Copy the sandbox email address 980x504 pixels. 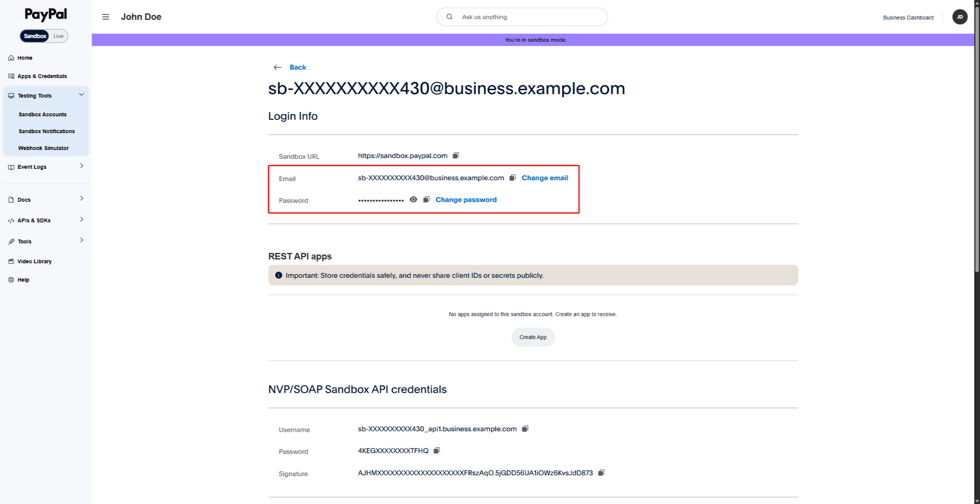[513, 178]
